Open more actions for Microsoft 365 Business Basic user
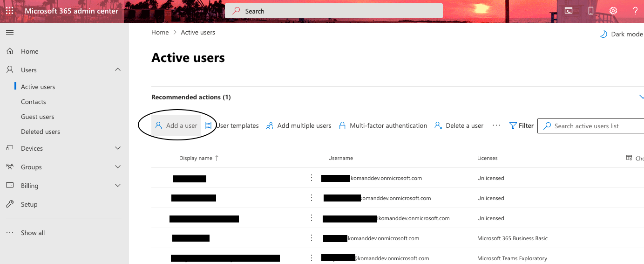Screen dimensions: 644x264 [312, 238]
